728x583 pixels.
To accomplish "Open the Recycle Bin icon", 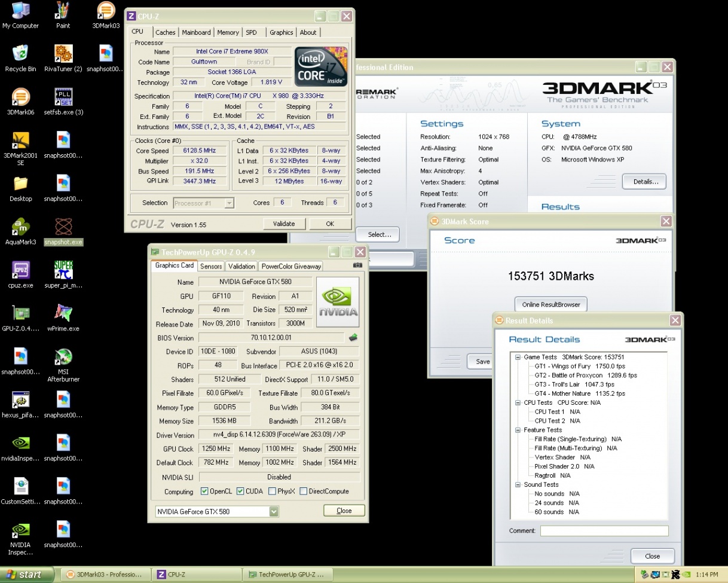I will pos(20,54).
